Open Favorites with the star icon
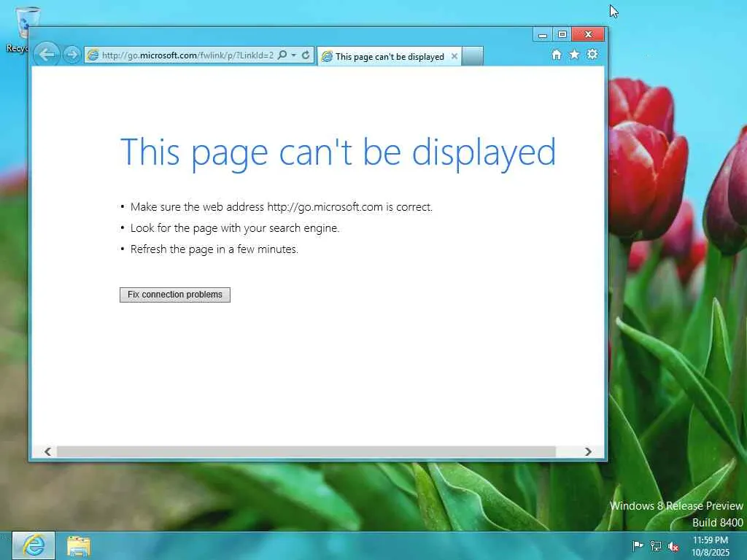The image size is (747, 560). [x=575, y=55]
